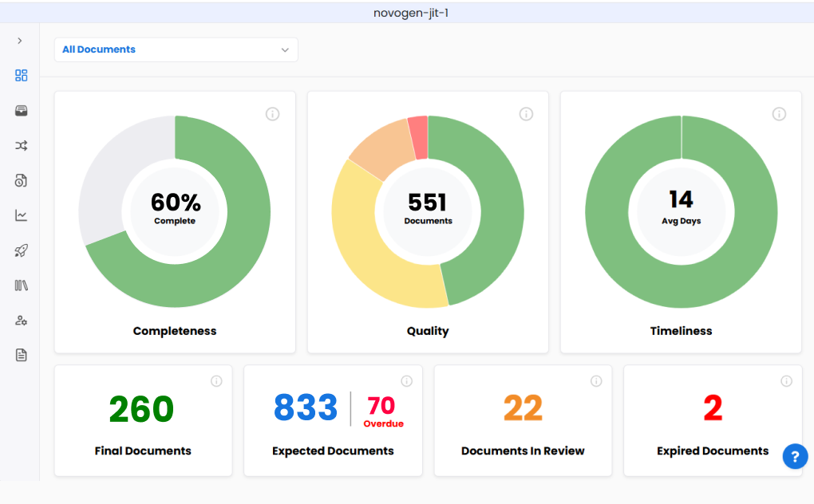This screenshot has width=814, height=504.
Task: Open the dashboard grid icon in sidebar
Action: 22,76
